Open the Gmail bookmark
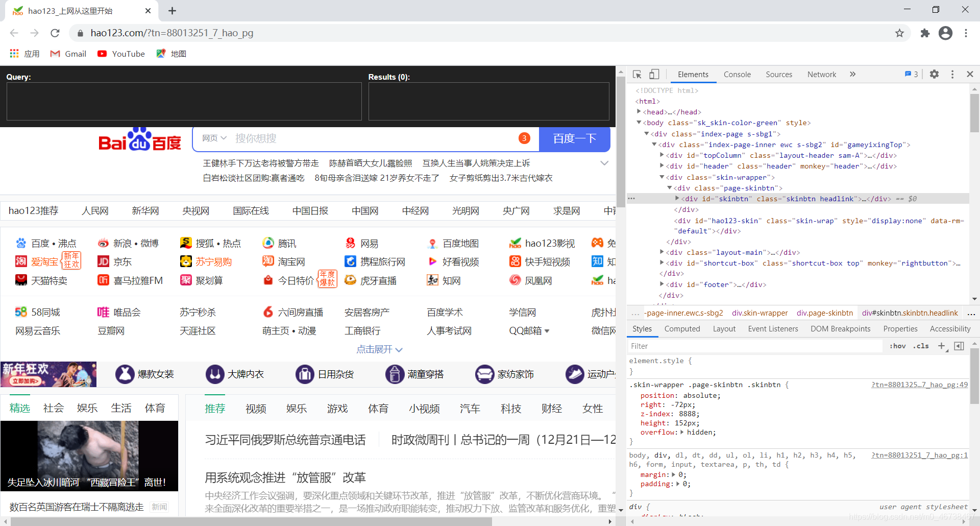The image size is (980, 526). tap(68, 54)
